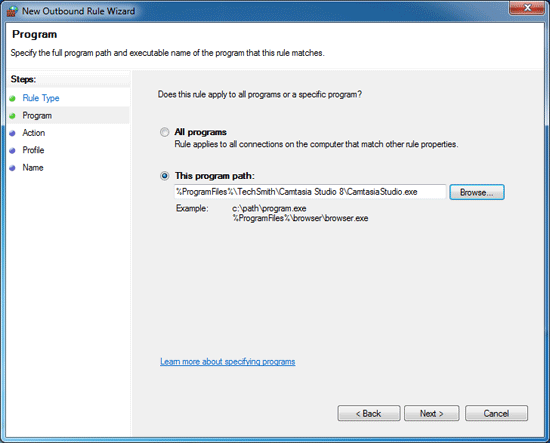Image resolution: width=550 pixels, height=443 pixels.
Task: Go to the Rule Type step
Action: point(41,98)
